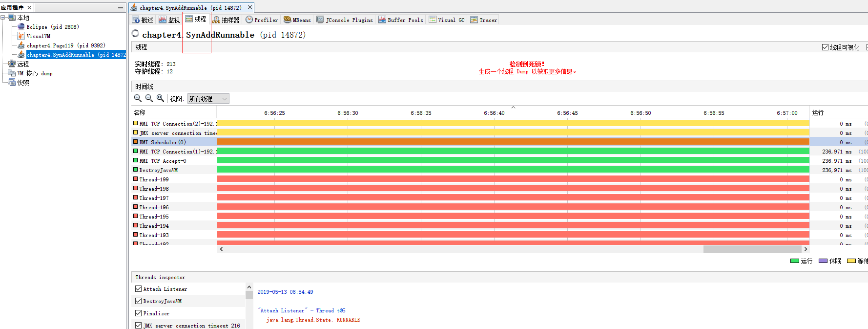Click the 快照 snapshots icon
Screen dimensions: 868x329
(12, 83)
